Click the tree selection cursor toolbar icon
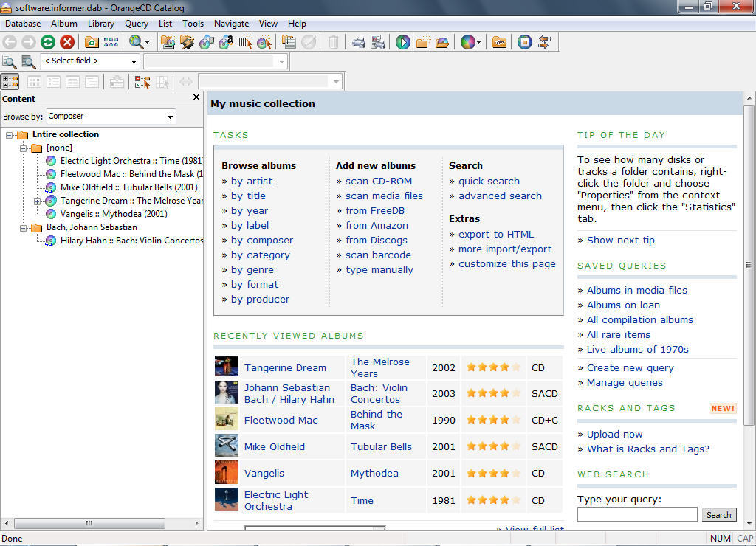The image size is (756, 546). pos(142,82)
